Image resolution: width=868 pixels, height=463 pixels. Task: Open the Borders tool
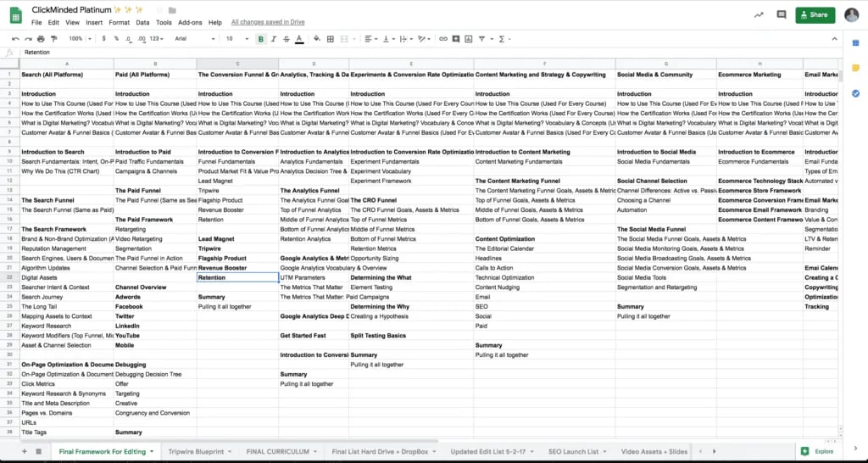tap(331, 39)
